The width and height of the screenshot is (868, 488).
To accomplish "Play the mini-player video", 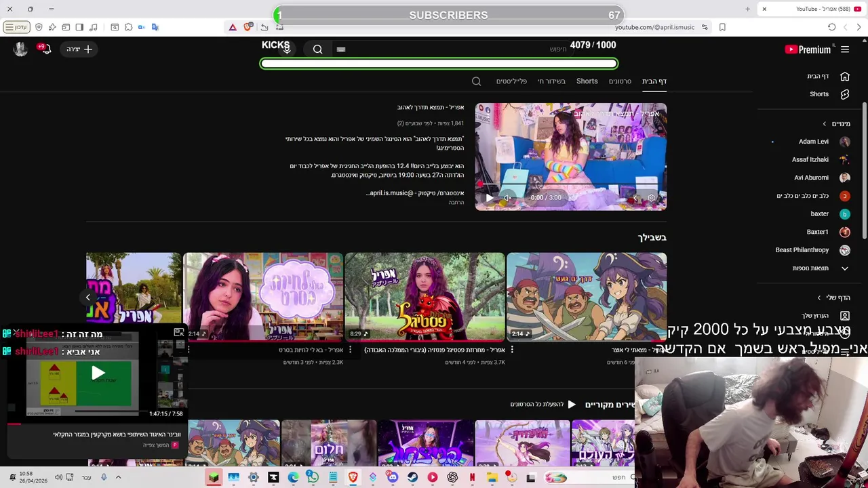I will 98,373.
